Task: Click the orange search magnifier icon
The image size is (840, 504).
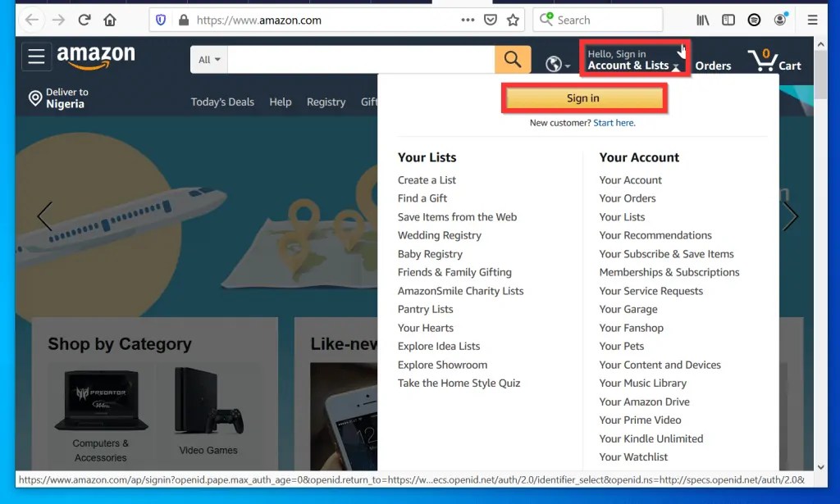Action: click(x=513, y=59)
